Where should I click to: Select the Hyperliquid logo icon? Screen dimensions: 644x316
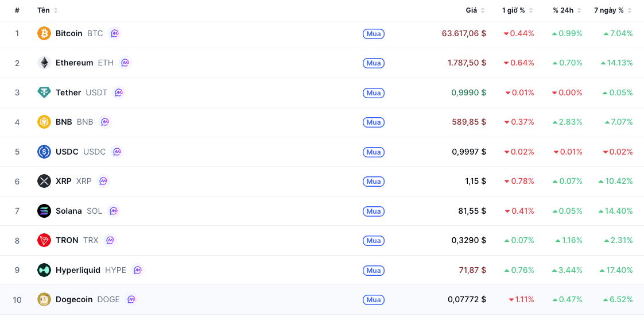44,270
